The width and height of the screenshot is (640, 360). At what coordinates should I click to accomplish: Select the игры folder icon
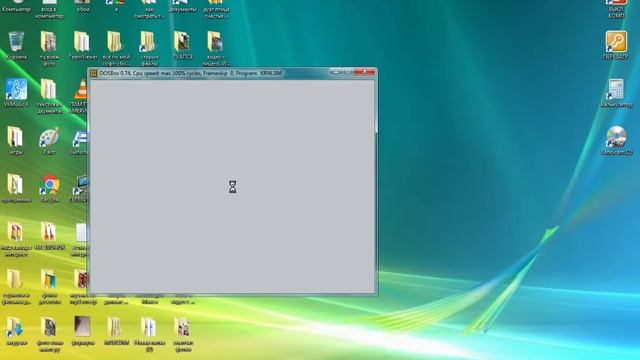point(15,137)
